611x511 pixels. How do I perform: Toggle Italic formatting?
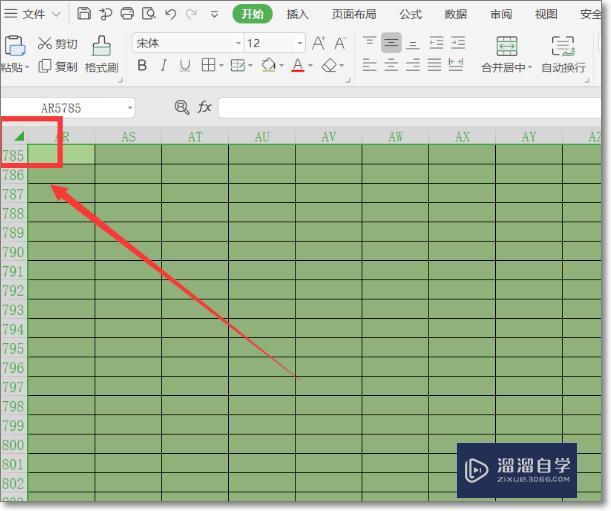tap(164, 65)
